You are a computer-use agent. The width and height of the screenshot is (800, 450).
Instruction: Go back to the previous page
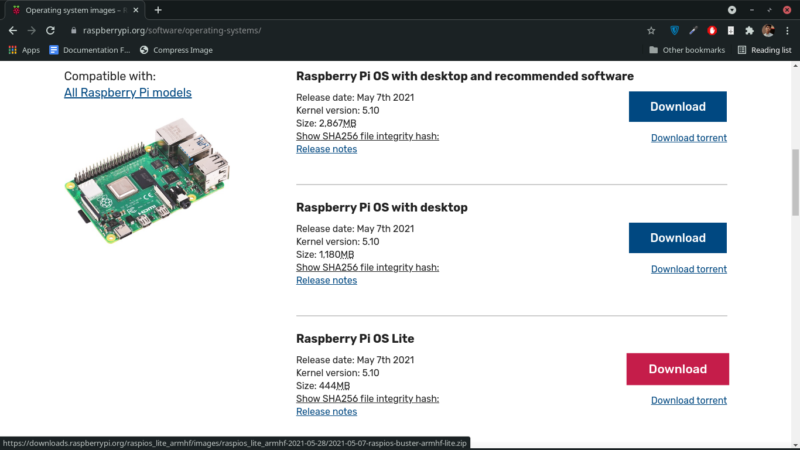point(13,31)
